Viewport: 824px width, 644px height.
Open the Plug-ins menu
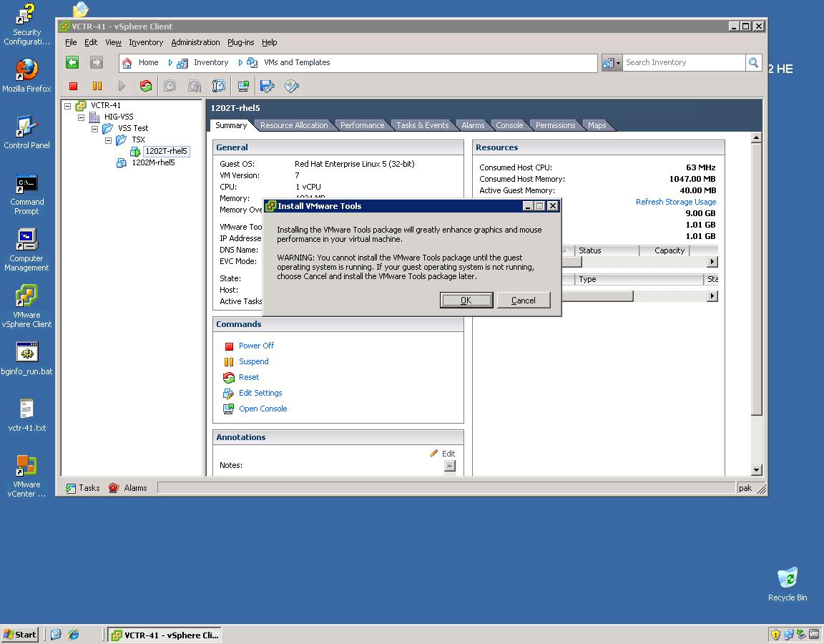[240, 43]
